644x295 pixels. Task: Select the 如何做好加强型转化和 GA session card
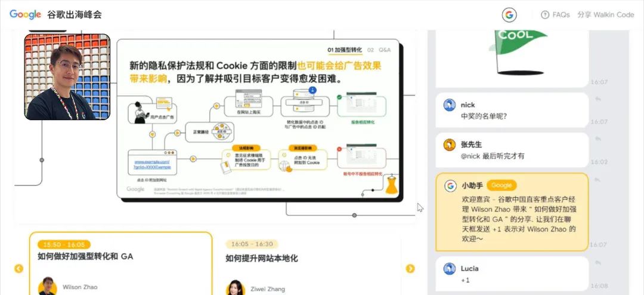click(x=120, y=263)
